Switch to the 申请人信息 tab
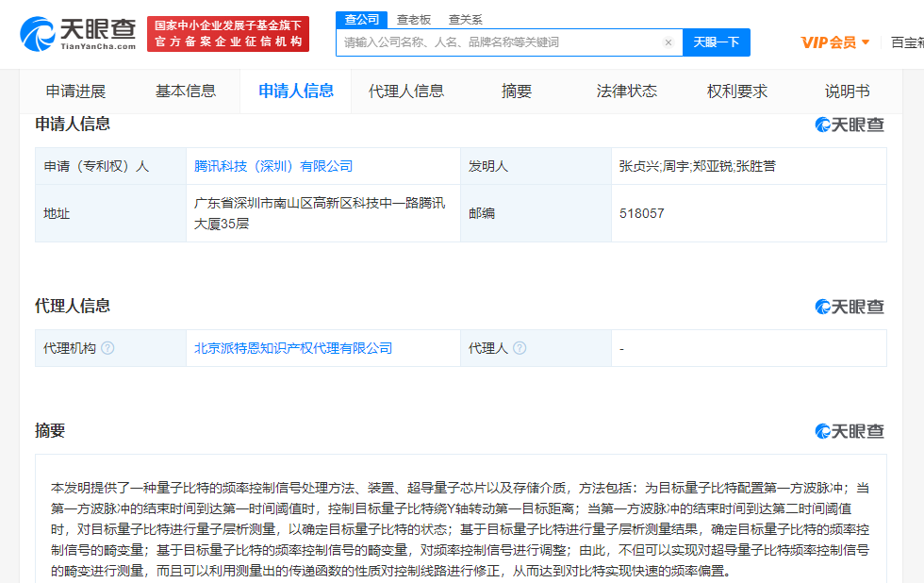This screenshot has height=583, width=924. (x=296, y=92)
